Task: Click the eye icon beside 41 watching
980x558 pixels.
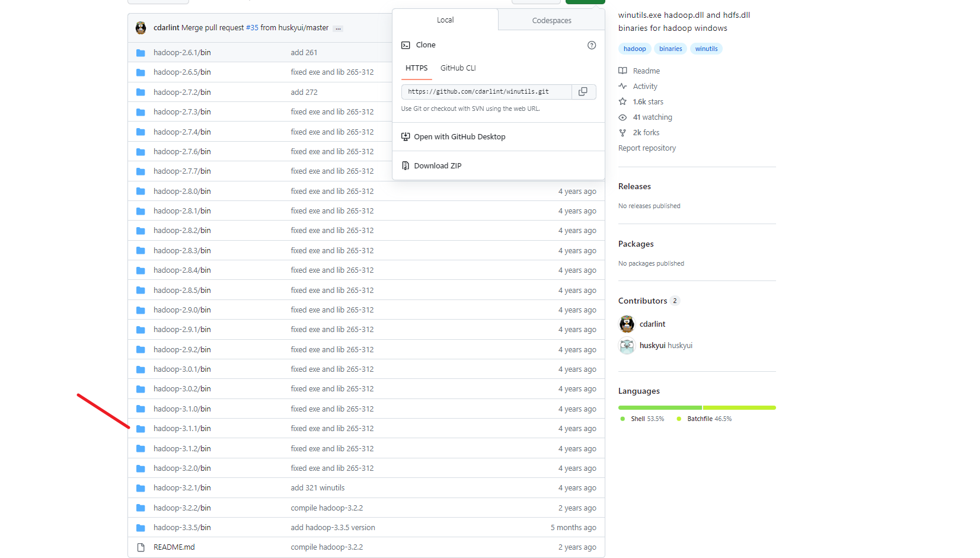Action: 623,117
